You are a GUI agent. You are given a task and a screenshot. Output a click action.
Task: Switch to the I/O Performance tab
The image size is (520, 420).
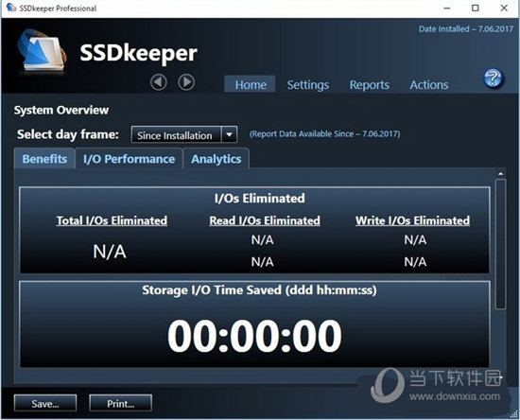click(129, 159)
